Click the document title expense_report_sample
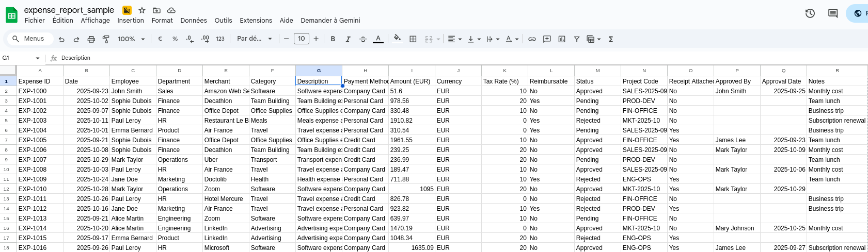The width and height of the screenshot is (868, 252). [69, 10]
